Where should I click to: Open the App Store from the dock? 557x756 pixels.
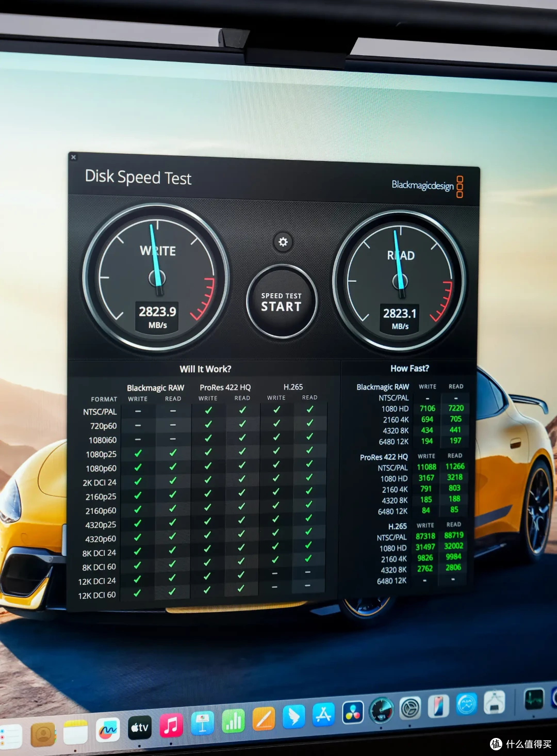(x=323, y=715)
